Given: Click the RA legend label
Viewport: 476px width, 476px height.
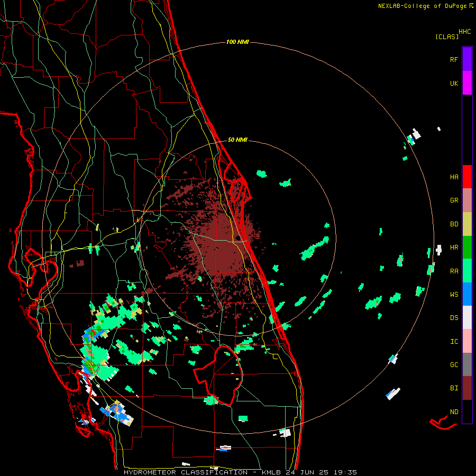Looking at the screenshot, I should pyautogui.click(x=454, y=271).
